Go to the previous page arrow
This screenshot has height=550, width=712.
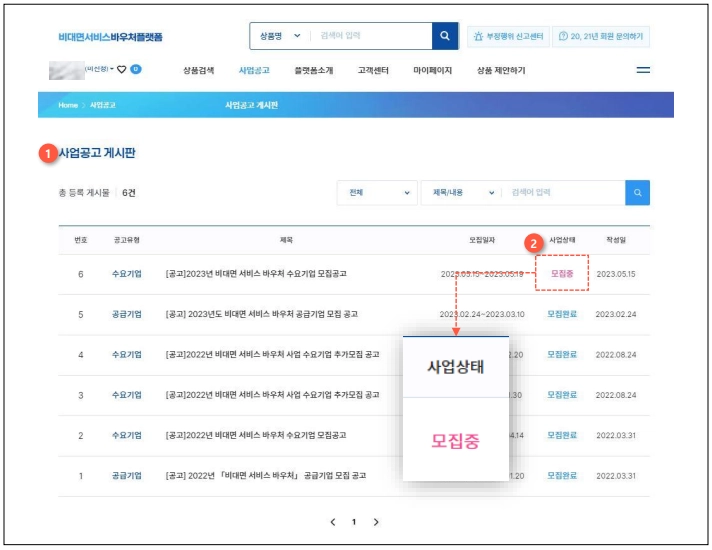click(x=333, y=522)
